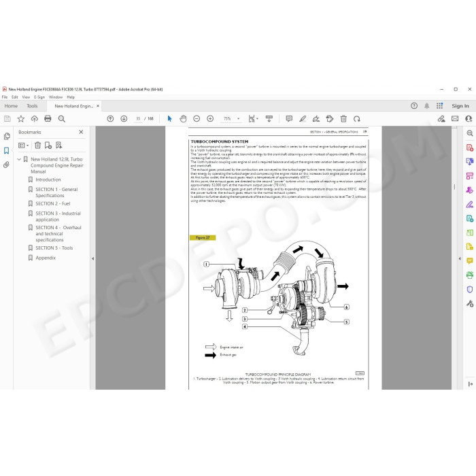The width and height of the screenshot is (476, 476).
Task: Collapse the left navigation pane arrow
Action: point(93,258)
